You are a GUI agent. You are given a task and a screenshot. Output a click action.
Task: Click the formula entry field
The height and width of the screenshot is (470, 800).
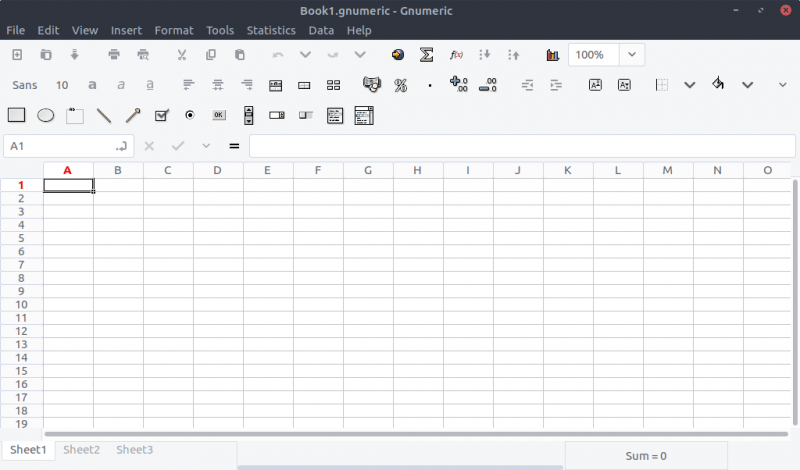pyautogui.click(x=520, y=146)
